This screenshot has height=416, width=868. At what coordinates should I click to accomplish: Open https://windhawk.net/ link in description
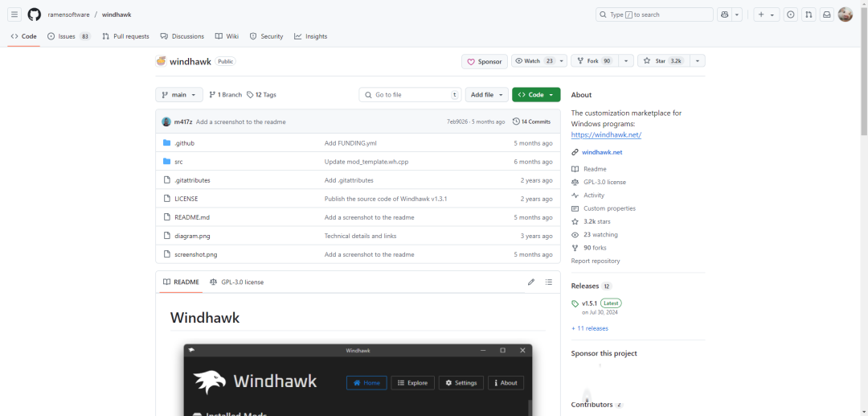pos(606,134)
